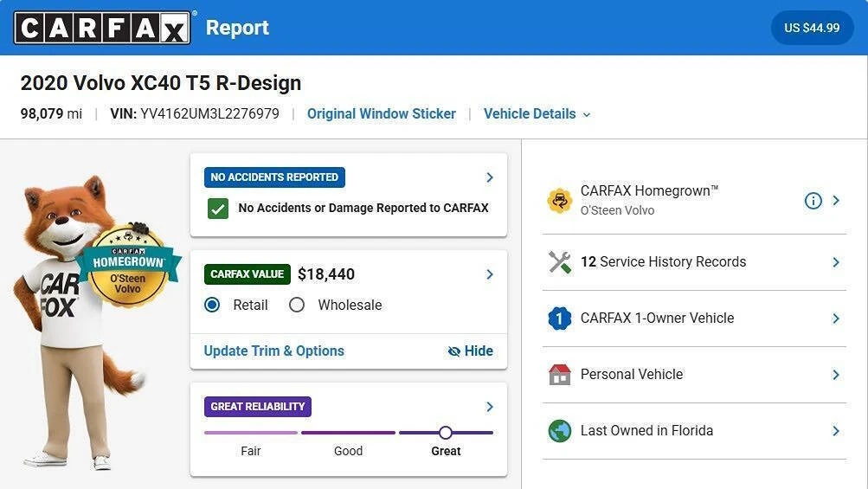Viewport: 868px width, 489px height.
Task: Click the Good segment of reliability bar
Action: (348, 433)
